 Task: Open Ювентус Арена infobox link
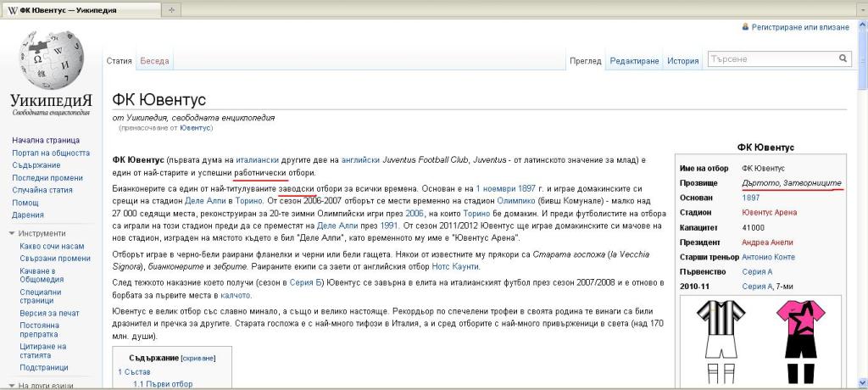[770, 212]
